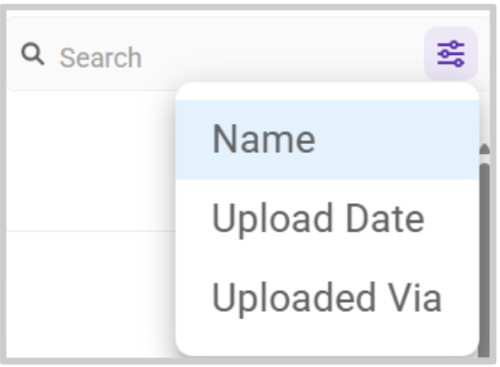Select the Name sort option
This screenshot has width=500, height=367.
pyautogui.click(x=327, y=140)
